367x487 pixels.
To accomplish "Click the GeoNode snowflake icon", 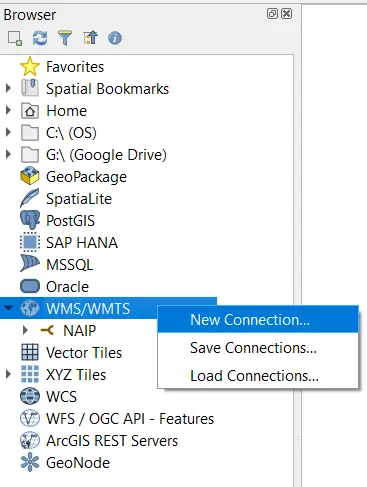I will point(30,462).
